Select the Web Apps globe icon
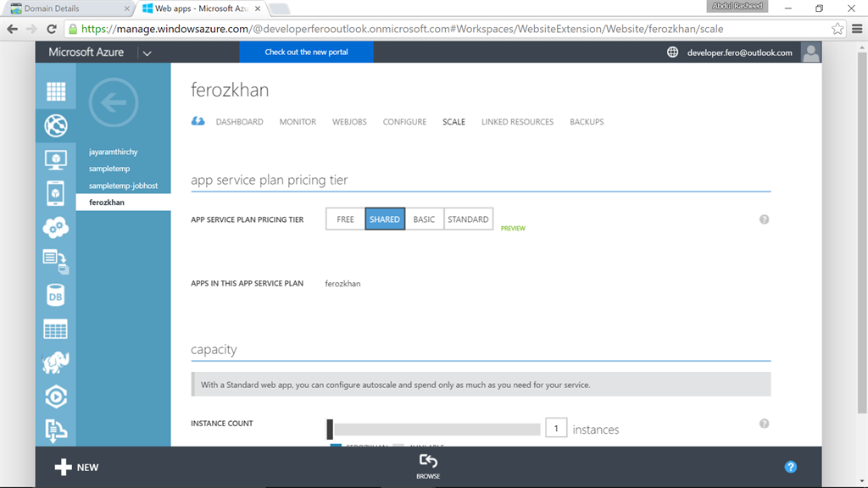868x488 pixels. (x=56, y=125)
